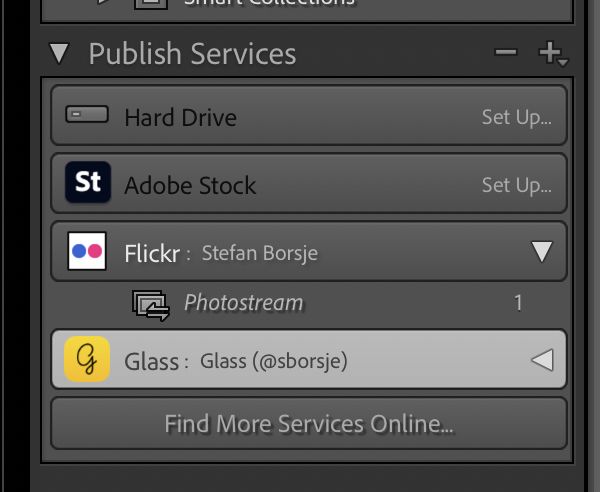
Task: Open Find More Services Online
Action: (x=309, y=424)
